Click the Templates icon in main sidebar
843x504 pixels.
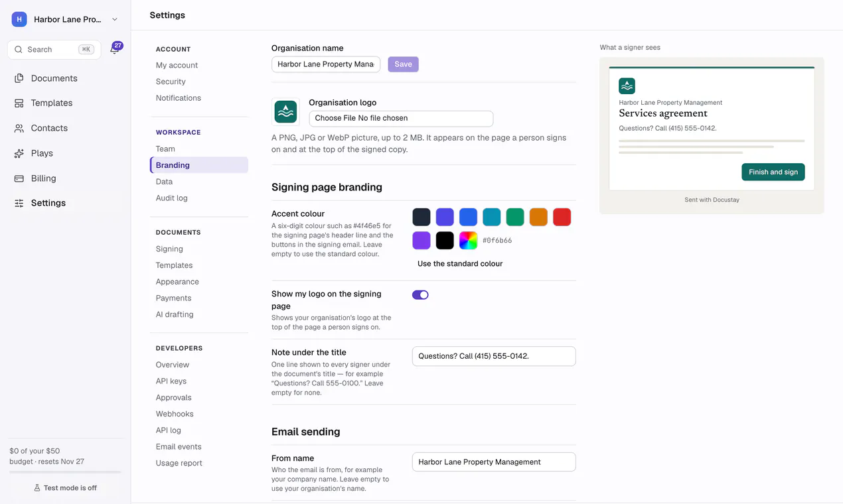(19, 103)
